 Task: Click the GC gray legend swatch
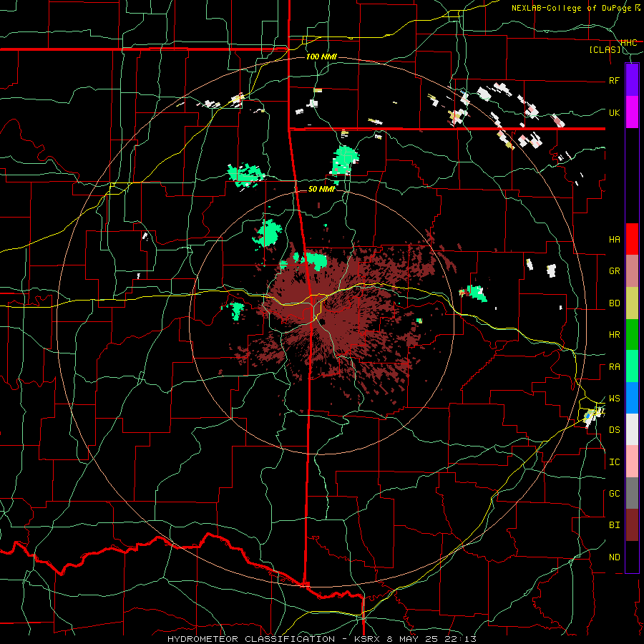pyautogui.click(x=632, y=493)
